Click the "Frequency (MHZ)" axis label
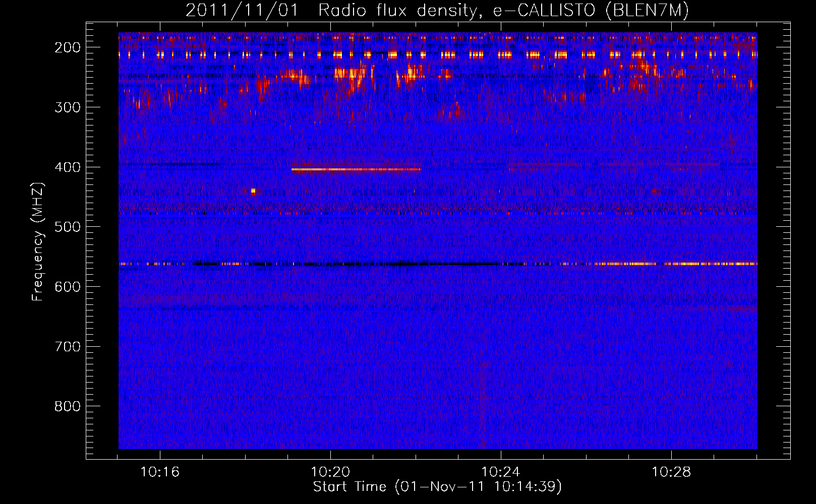The height and width of the screenshot is (504, 816). (38, 242)
